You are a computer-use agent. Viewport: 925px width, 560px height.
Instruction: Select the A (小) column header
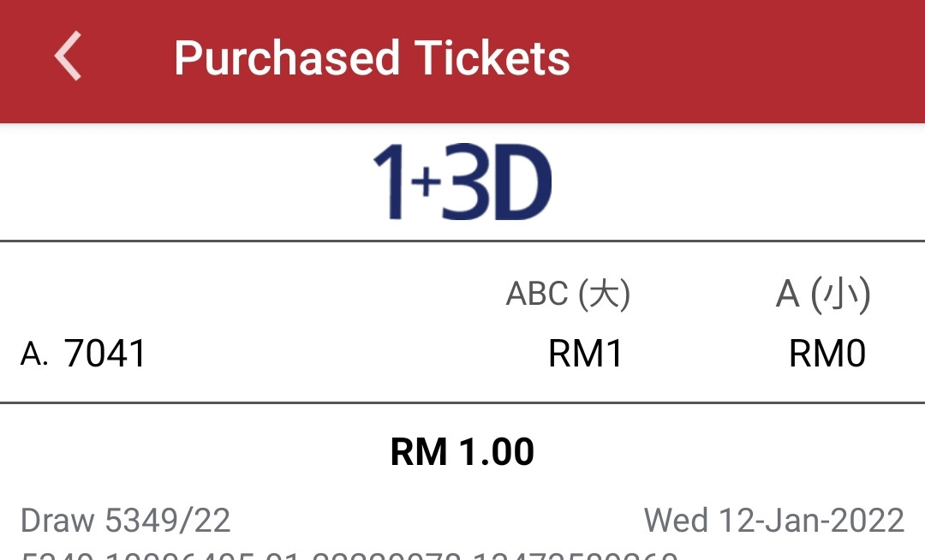823,294
